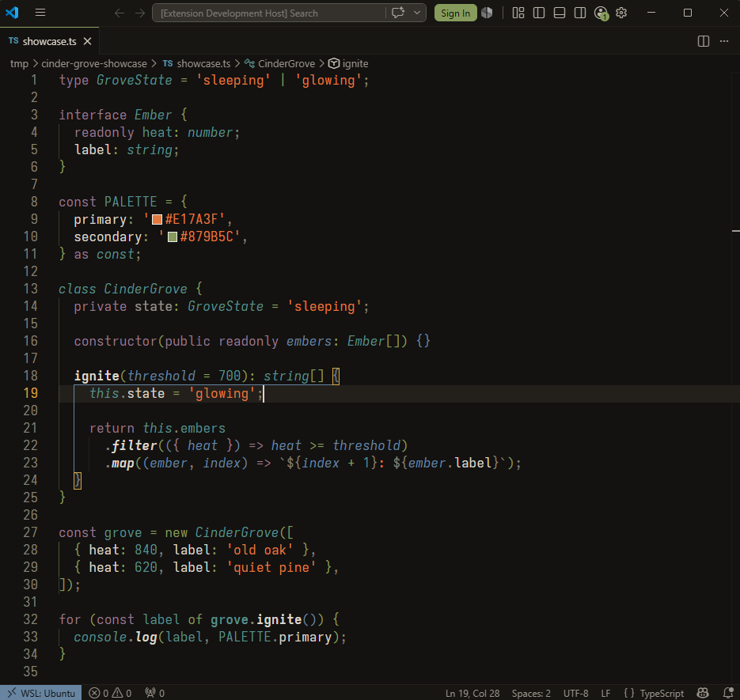Click 'console' on line 33

(x=101, y=638)
